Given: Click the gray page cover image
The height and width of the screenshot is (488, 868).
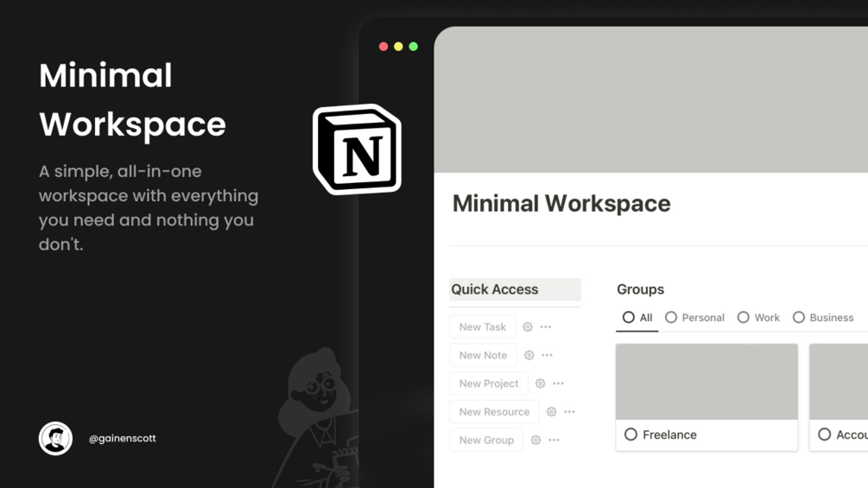Looking at the screenshot, I should [651, 99].
